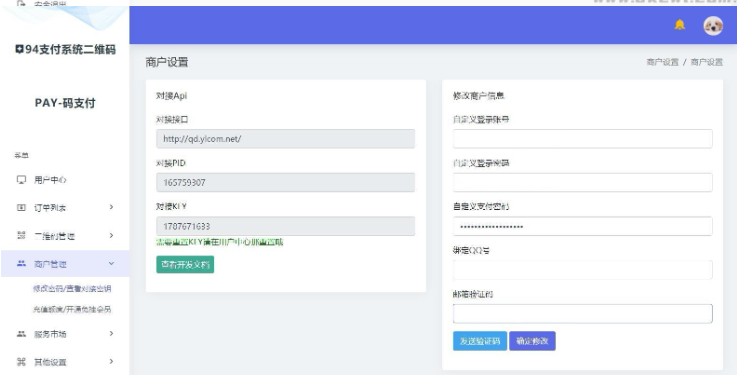Click the 二维码管理 QR code icon

tap(21, 236)
